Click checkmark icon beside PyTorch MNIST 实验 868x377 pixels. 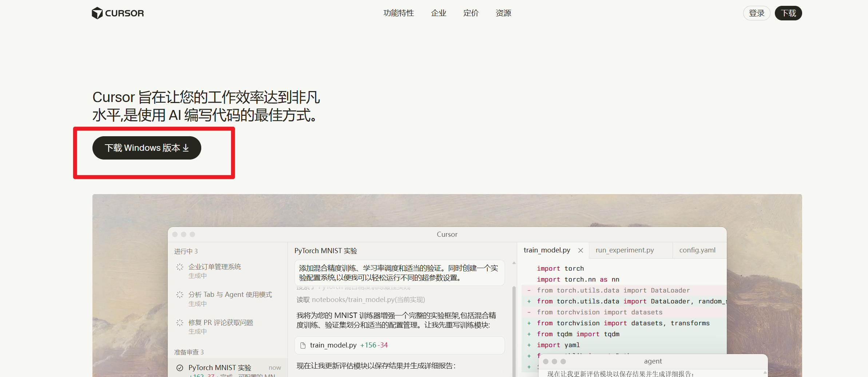click(180, 368)
